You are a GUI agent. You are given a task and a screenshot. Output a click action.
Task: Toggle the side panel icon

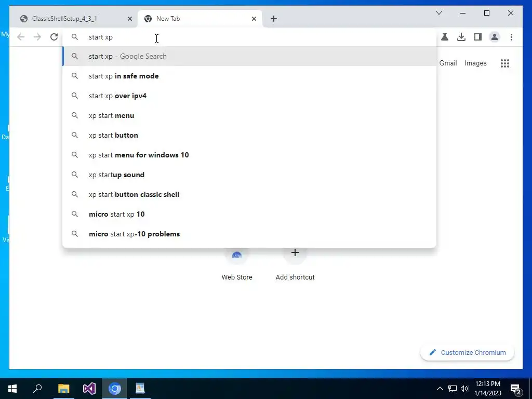pyautogui.click(x=478, y=37)
